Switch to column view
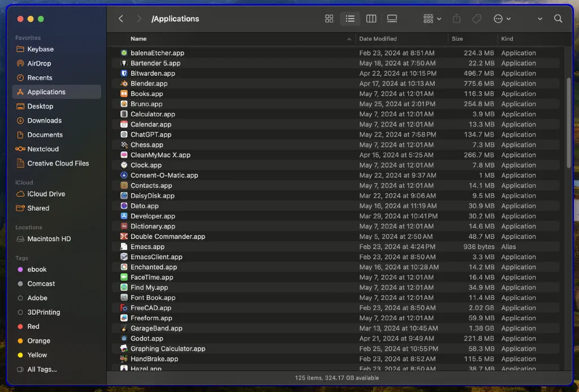The width and height of the screenshot is (579, 392). (x=371, y=19)
